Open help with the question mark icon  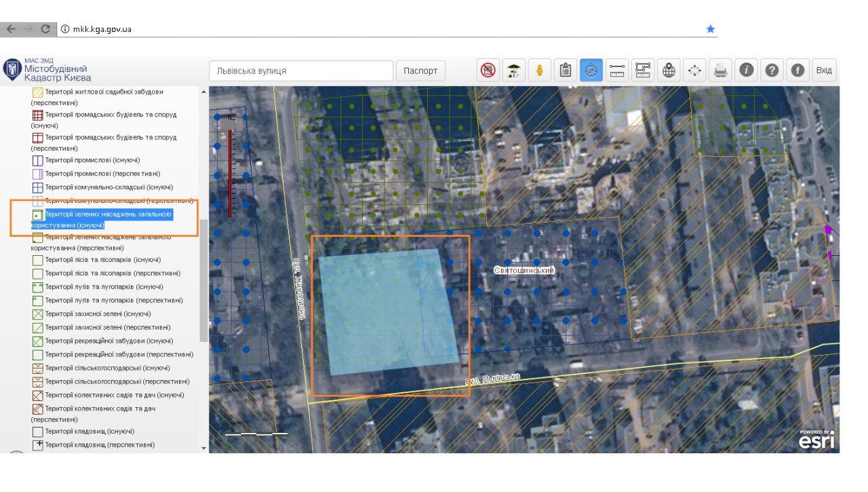772,71
